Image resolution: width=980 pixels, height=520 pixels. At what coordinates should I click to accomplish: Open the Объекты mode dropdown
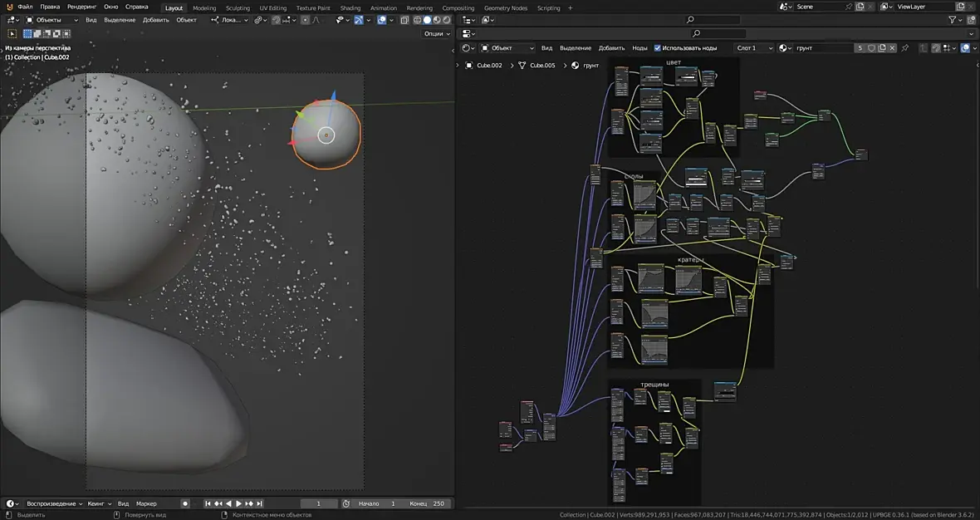pyautogui.click(x=51, y=20)
